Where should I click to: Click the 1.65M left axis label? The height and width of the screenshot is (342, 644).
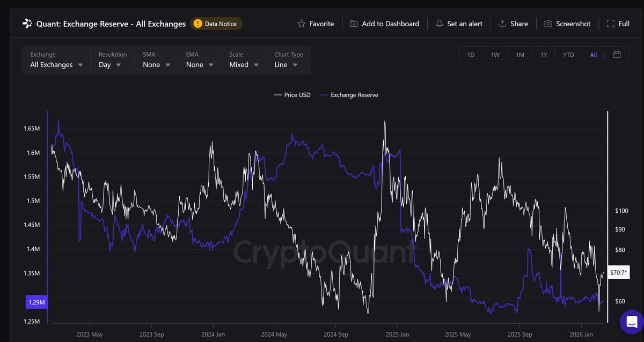point(32,129)
